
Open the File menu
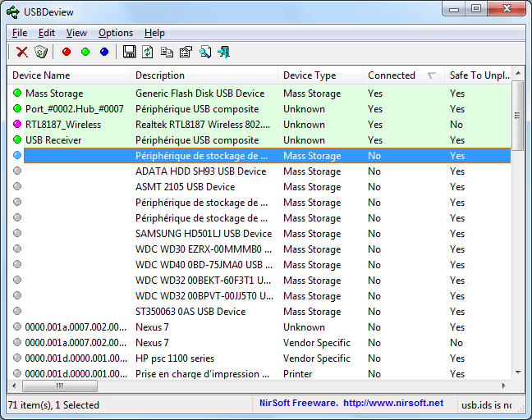click(x=20, y=33)
